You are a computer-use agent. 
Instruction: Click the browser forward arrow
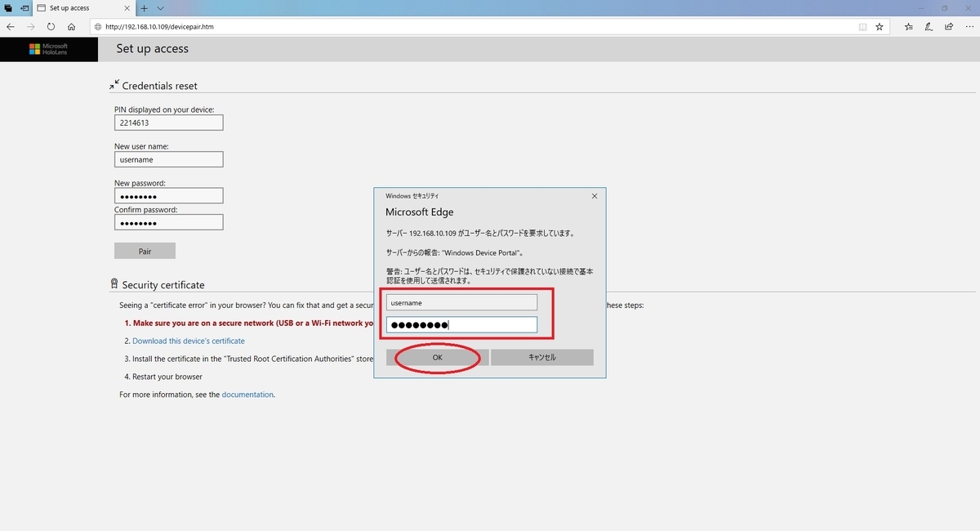click(x=31, y=26)
